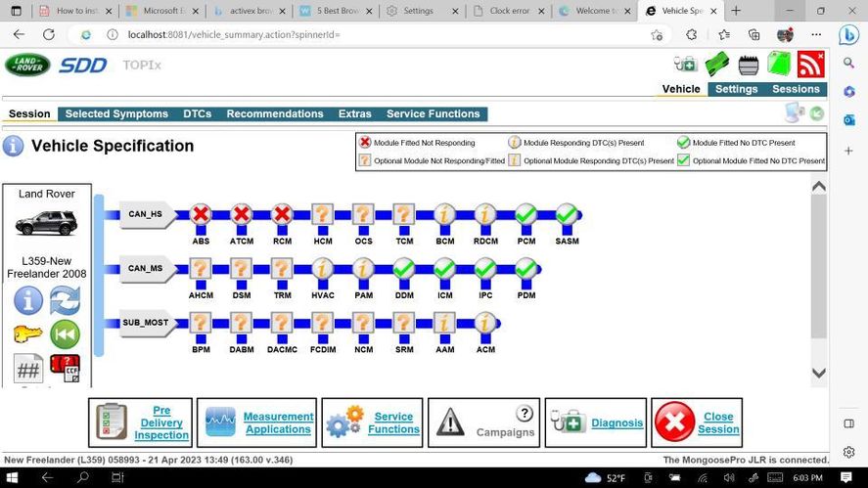Click the hash number grid icon
This screenshot has height=488, width=868.
click(28, 369)
